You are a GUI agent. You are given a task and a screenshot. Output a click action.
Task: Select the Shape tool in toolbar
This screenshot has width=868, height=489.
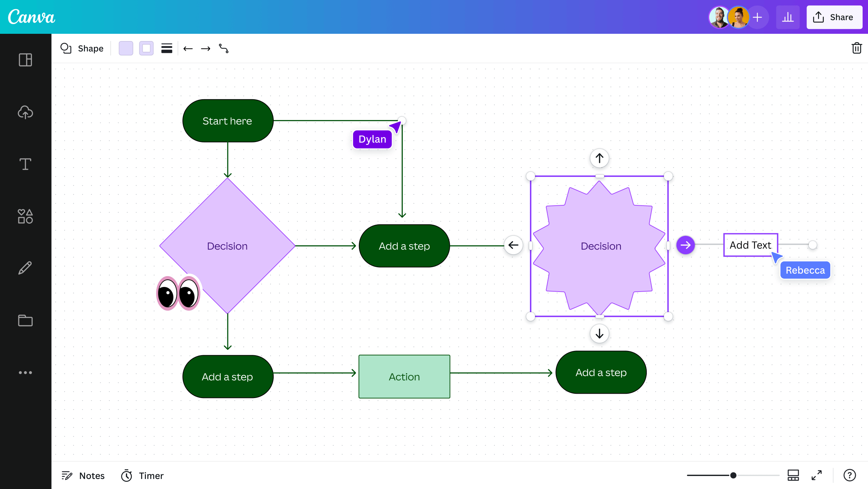[81, 48]
